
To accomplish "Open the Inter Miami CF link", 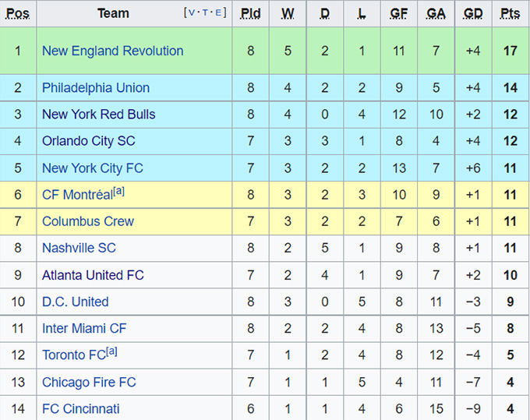I will pyautogui.click(x=84, y=328).
